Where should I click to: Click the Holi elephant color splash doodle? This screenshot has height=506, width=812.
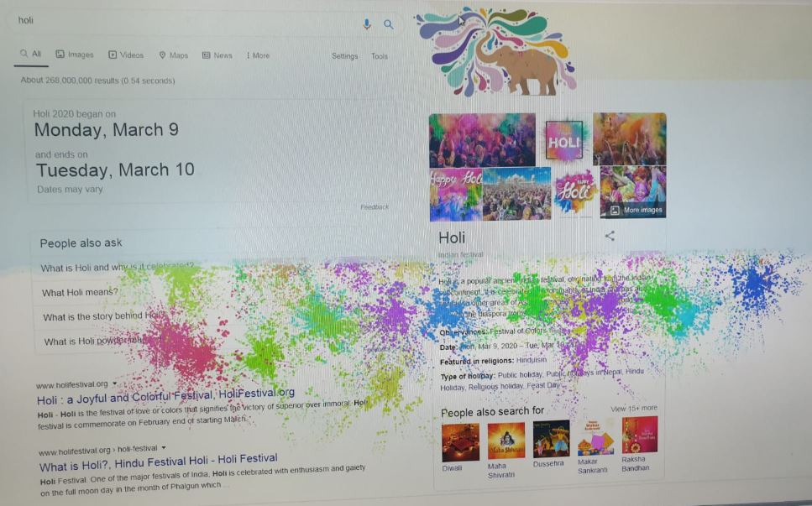pos(496,52)
